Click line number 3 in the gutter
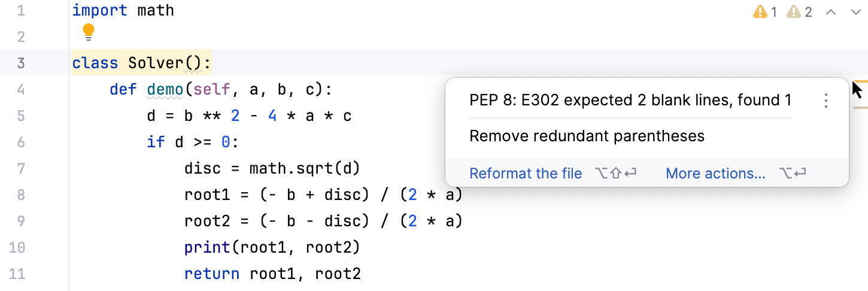The width and height of the screenshot is (868, 291). coord(21,63)
